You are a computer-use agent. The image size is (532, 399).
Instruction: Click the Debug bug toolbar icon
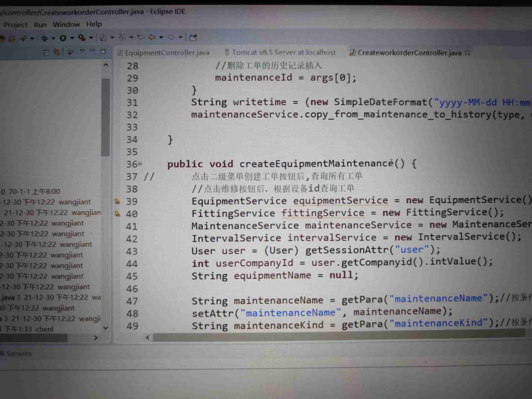(44, 38)
